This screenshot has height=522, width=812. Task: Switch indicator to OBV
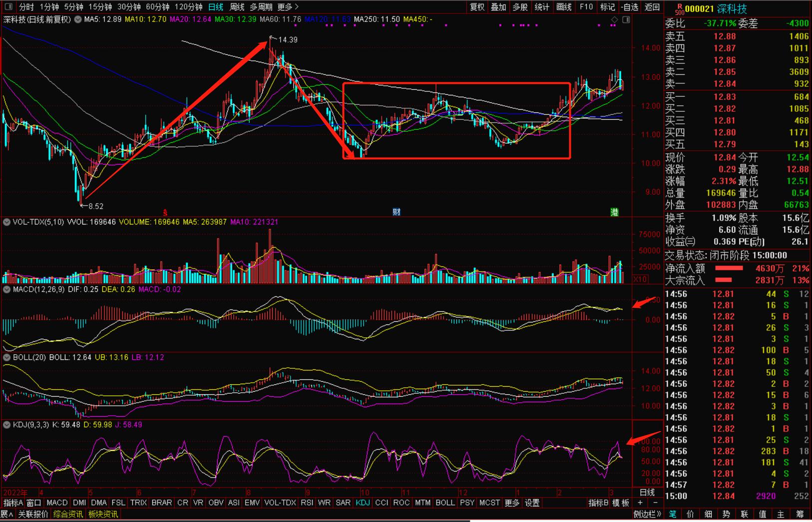216,503
